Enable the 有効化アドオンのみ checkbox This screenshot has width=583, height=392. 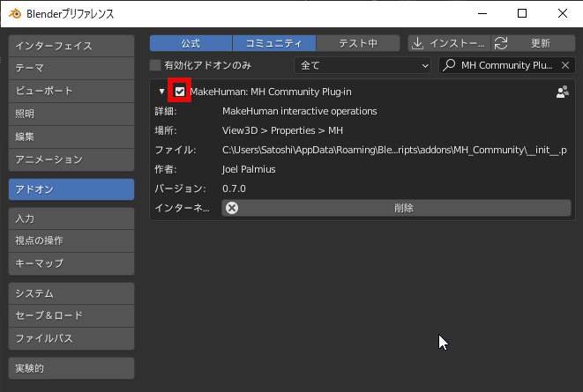click(155, 65)
